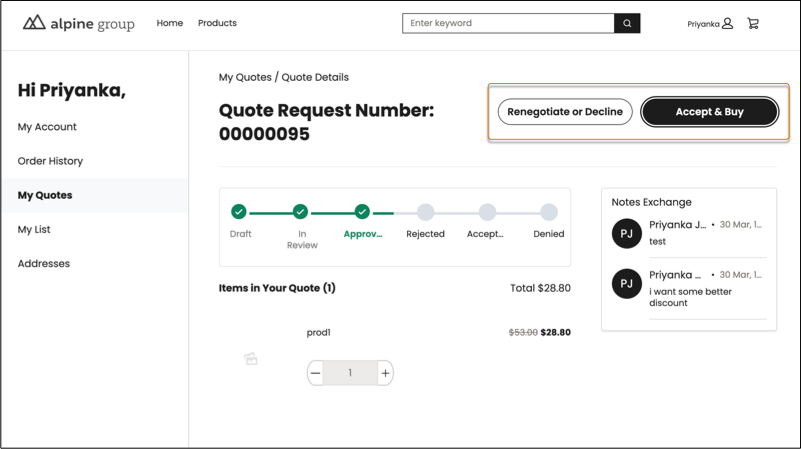
Task: Click the quote number 00000095
Action: click(264, 134)
